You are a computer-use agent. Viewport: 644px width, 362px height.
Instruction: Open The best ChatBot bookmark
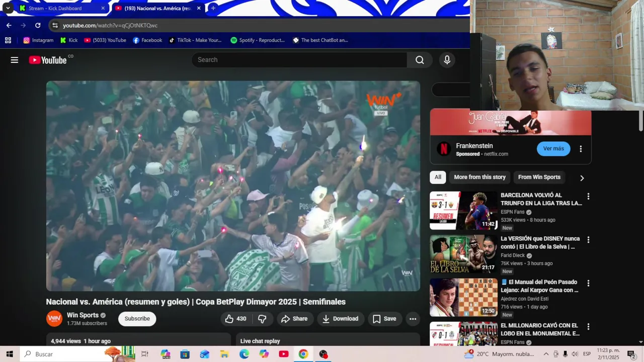320,40
